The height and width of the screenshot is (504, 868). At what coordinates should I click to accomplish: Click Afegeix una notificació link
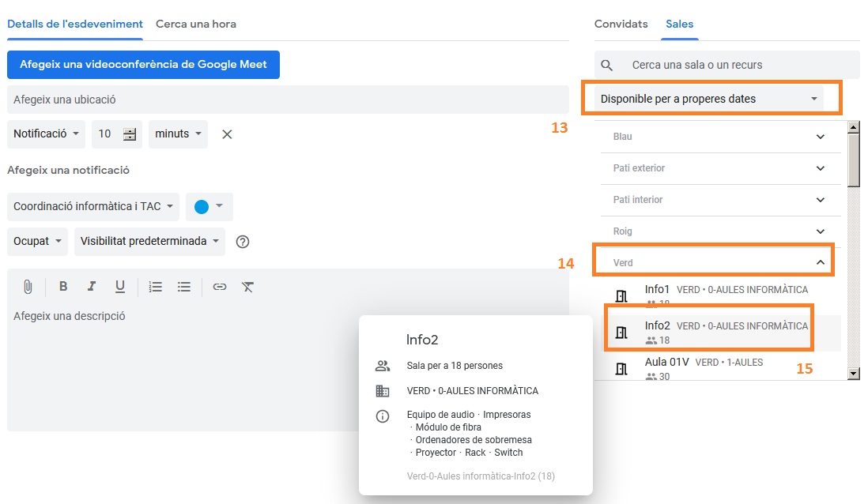68,171
